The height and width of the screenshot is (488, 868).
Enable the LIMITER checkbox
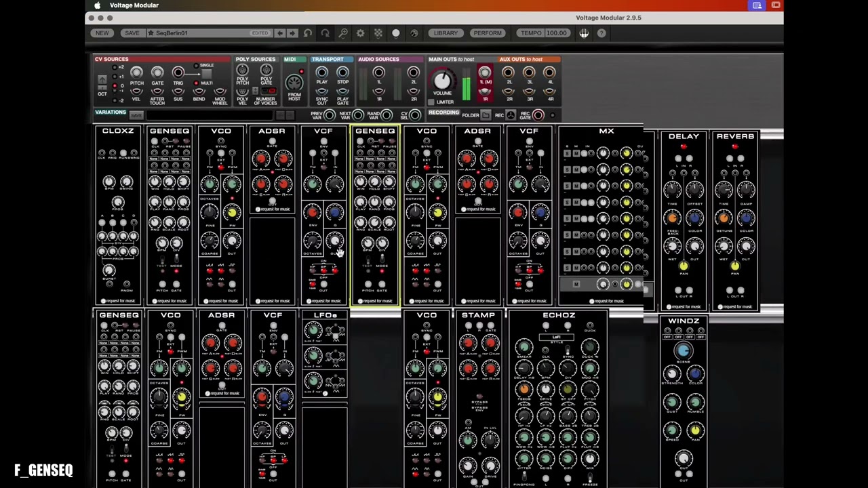coord(432,102)
